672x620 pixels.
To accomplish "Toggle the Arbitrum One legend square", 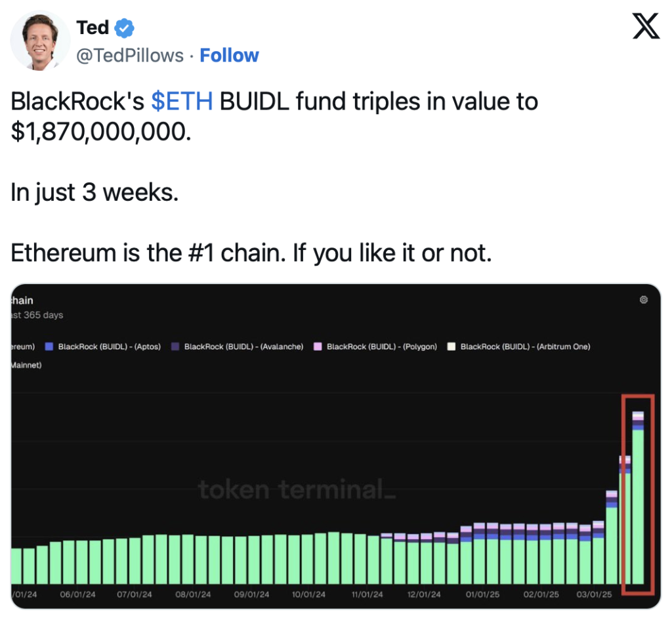I will point(451,346).
